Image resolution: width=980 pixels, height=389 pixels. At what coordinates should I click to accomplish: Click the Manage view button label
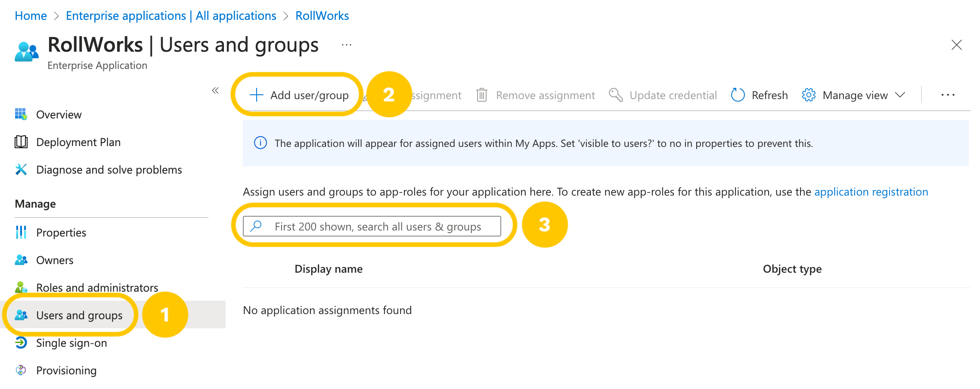pos(855,95)
